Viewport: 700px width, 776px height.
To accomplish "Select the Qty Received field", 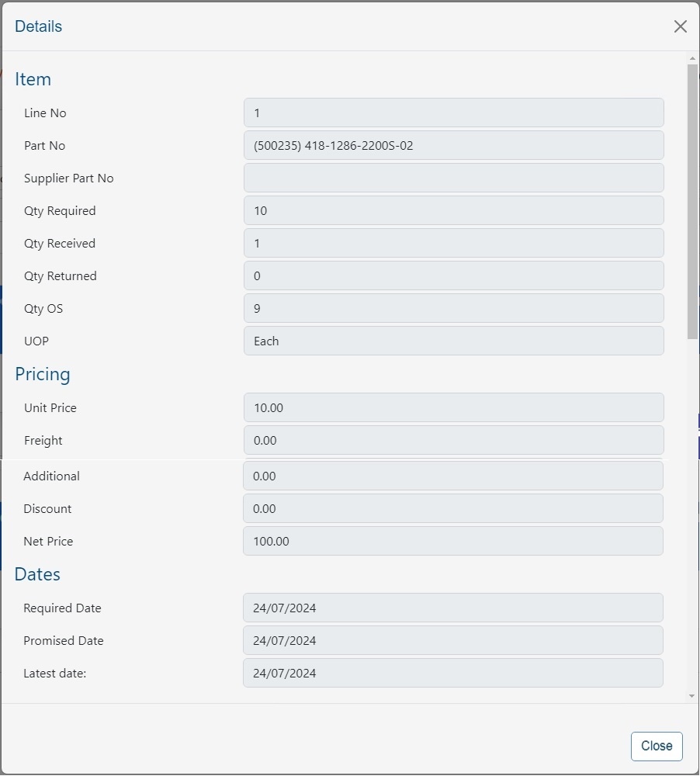I will click(453, 243).
